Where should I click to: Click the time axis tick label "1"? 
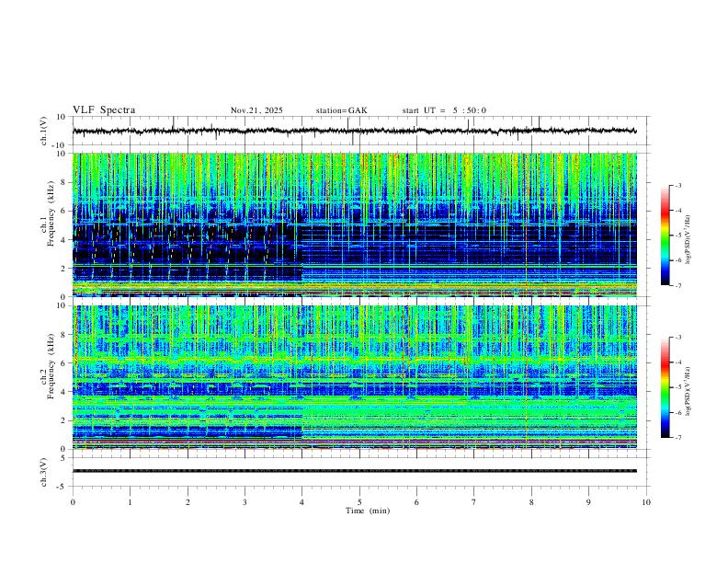point(130,502)
